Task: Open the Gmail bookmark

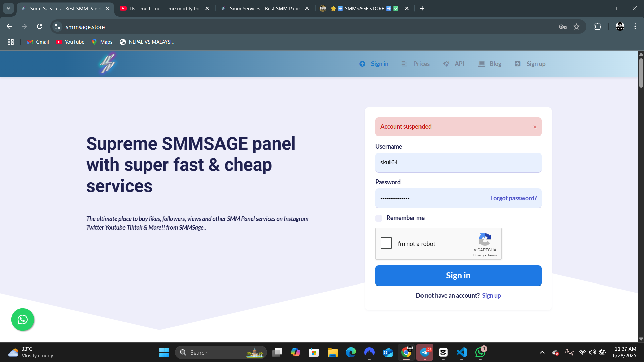Action: coord(38,42)
